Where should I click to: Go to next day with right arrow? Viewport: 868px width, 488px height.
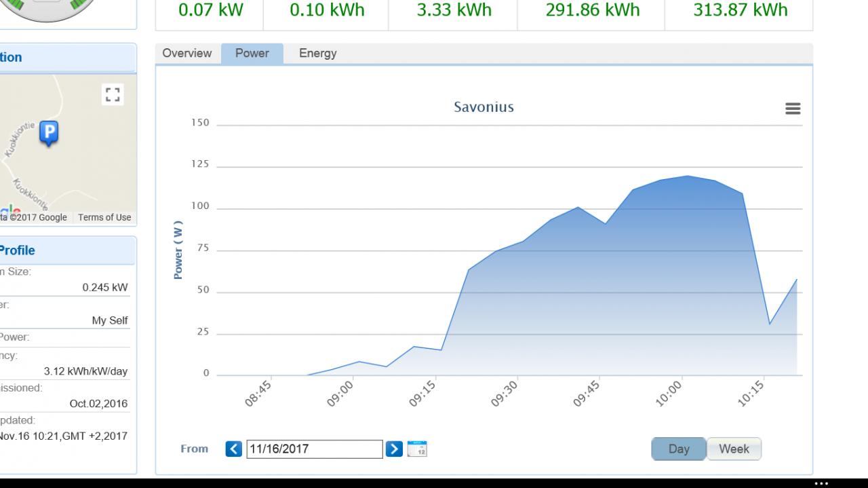click(394, 449)
